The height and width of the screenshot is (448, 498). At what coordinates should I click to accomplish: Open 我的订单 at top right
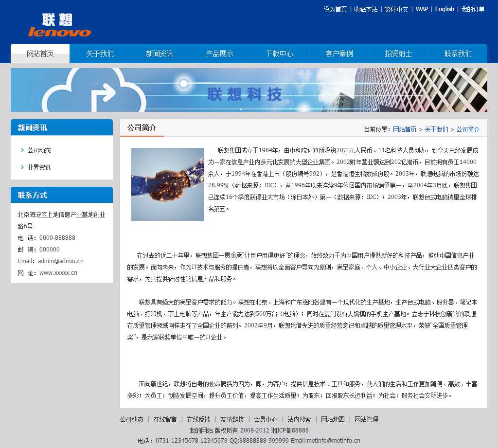tap(473, 9)
